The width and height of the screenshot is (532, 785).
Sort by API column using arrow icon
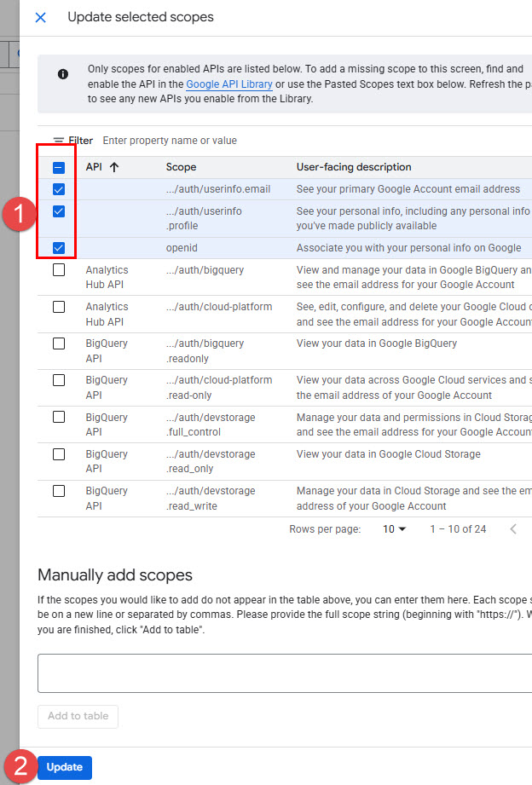113,167
